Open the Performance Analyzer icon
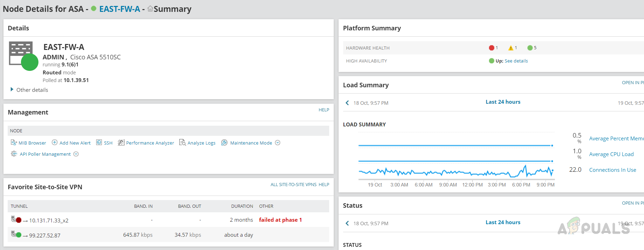Screen dimensions: 644x250 point(121,142)
